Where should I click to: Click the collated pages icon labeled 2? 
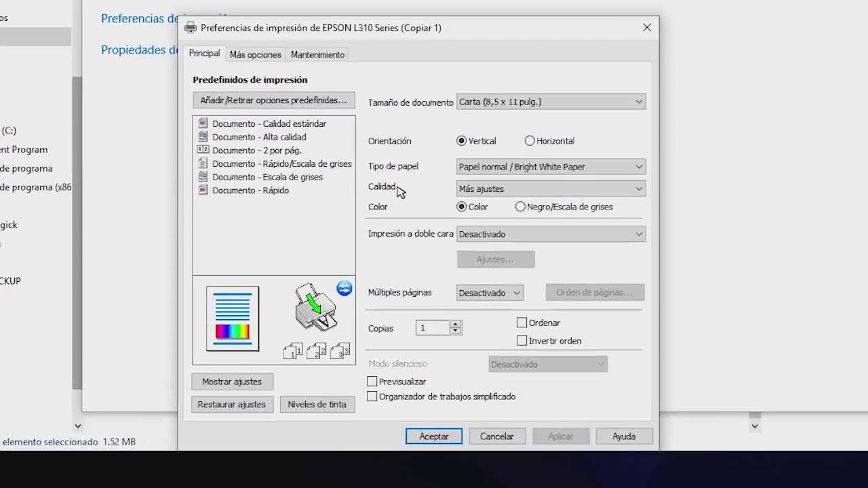coord(316,350)
